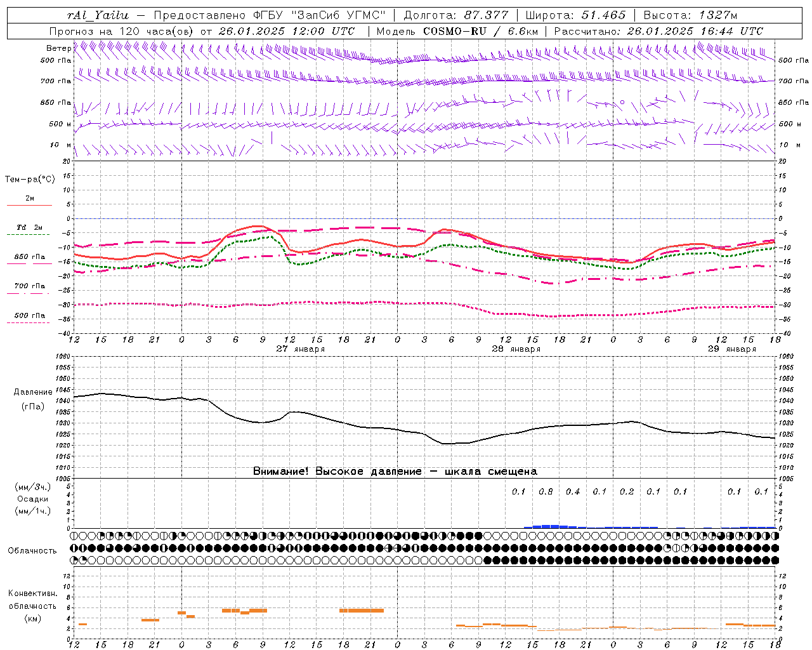Click the Долгота: 87.377 value
Image resolution: width=812 pixels, height=650 pixels.
point(456,15)
